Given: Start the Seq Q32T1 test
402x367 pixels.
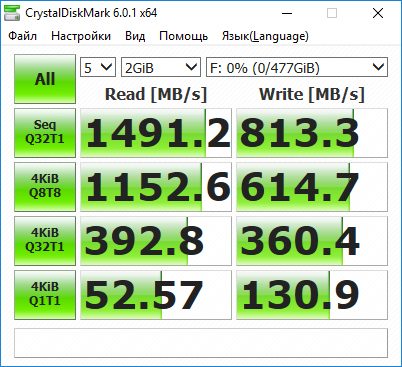Looking at the screenshot, I should click(x=45, y=133).
